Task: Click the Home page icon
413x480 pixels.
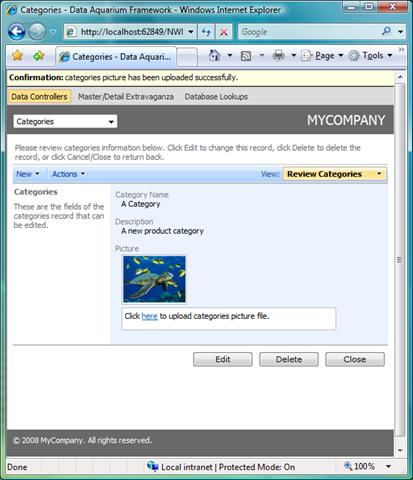Action: click(x=215, y=55)
